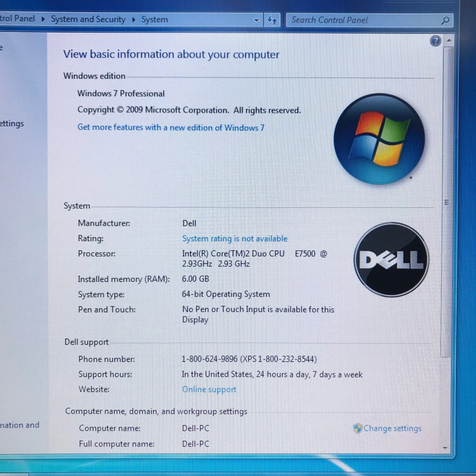Open Help via the question mark icon
Screen dimensions: 476x476
click(435, 41)
